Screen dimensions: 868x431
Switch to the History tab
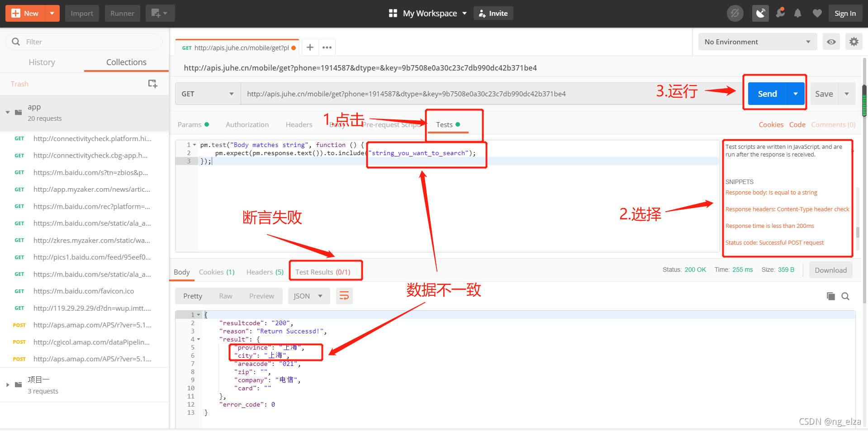(x=42, y=62)
